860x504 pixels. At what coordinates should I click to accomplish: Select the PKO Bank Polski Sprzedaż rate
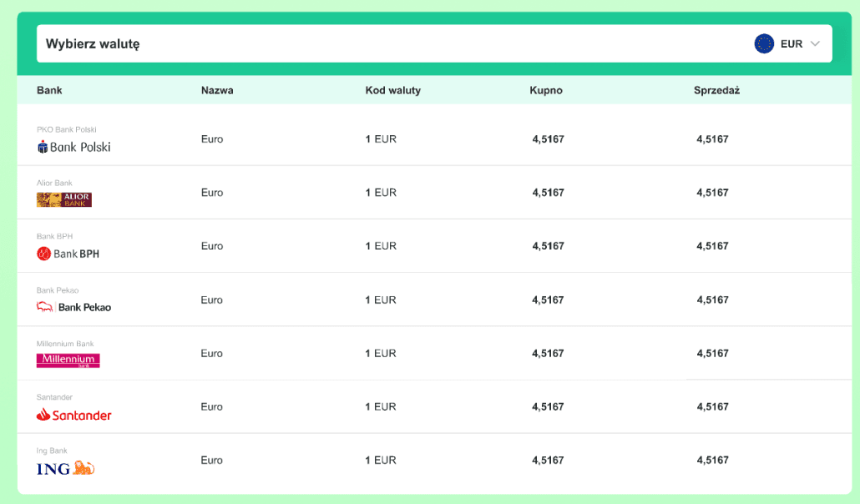tap(712, 139)
